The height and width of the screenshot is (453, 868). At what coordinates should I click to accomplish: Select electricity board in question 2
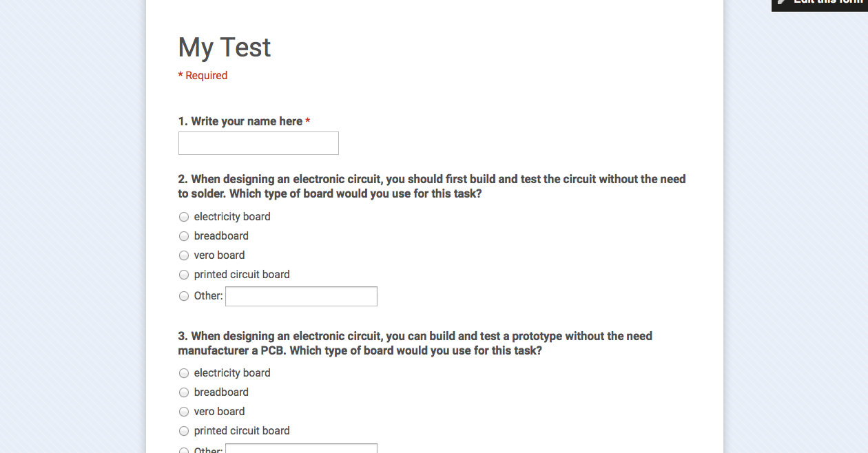[184, 217]
